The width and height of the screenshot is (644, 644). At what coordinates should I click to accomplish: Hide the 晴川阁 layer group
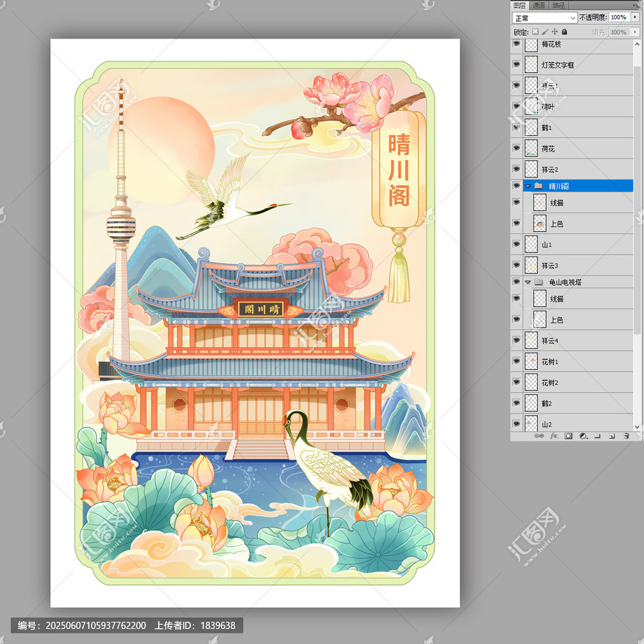click(517, 185)
